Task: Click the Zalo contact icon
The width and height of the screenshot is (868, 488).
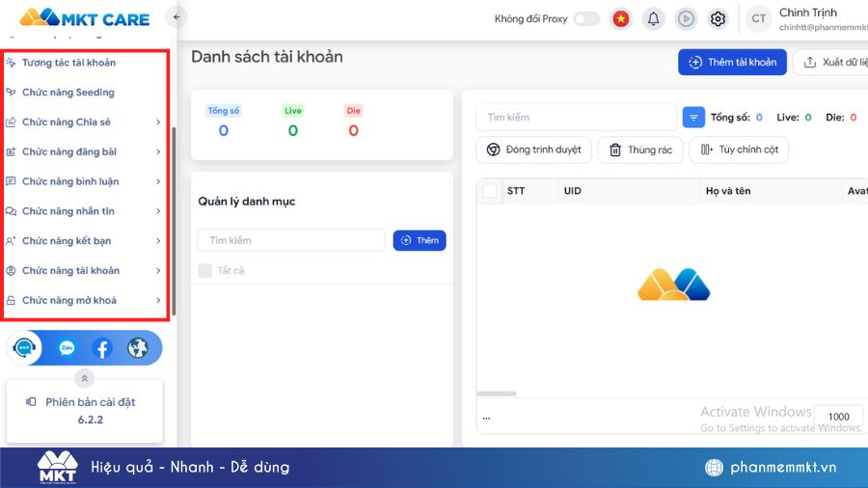Action: tap(67, 348)
